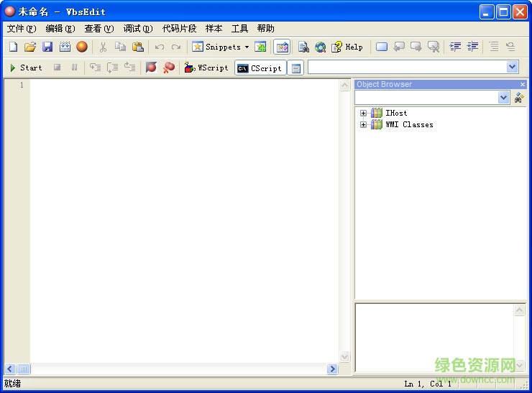Image resolution: width=532 pixels, height=393 pixels.
Task: Click the red breakpoint icon
Action: click(151, 68)
